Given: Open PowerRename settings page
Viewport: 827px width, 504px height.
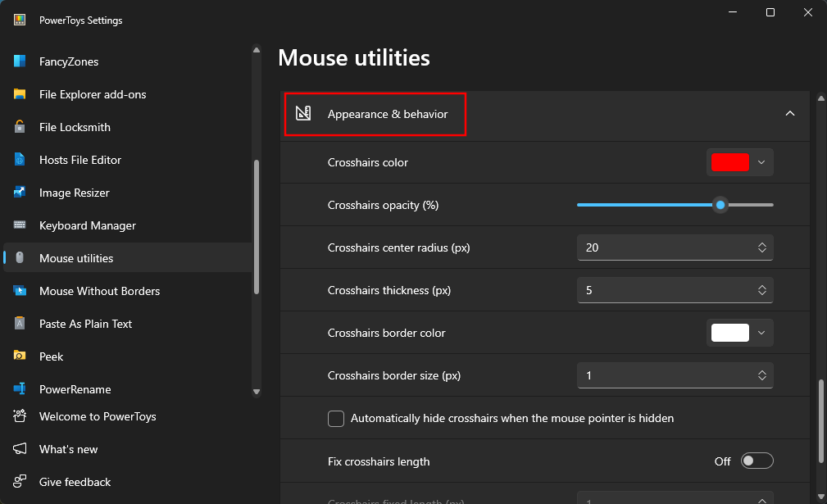Looking at the screenshot, I should click(x=128, y=388).
